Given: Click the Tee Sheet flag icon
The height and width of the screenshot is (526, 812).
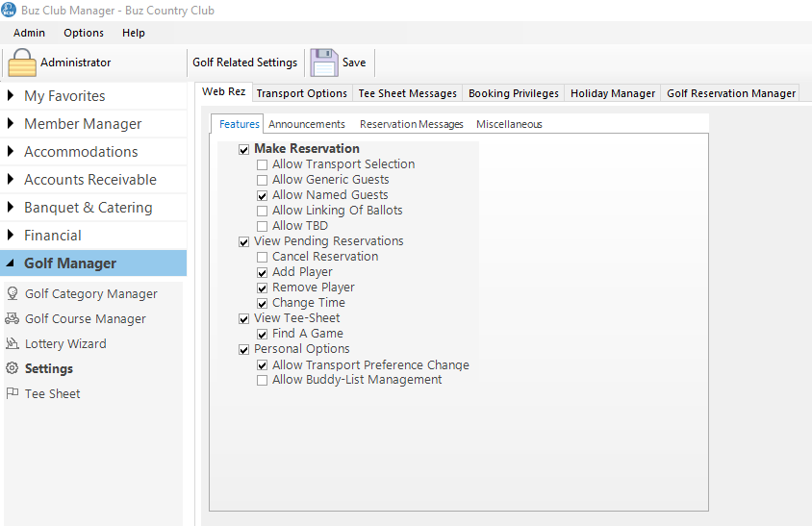Looking at the screenshot, I should pyautogui.click(x=13, y=394).
